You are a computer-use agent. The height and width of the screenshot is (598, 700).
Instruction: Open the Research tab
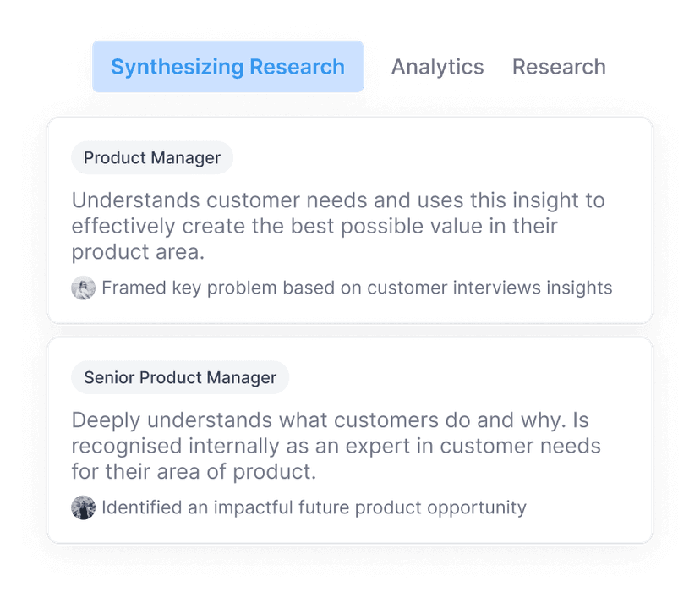tap(558, 67)
